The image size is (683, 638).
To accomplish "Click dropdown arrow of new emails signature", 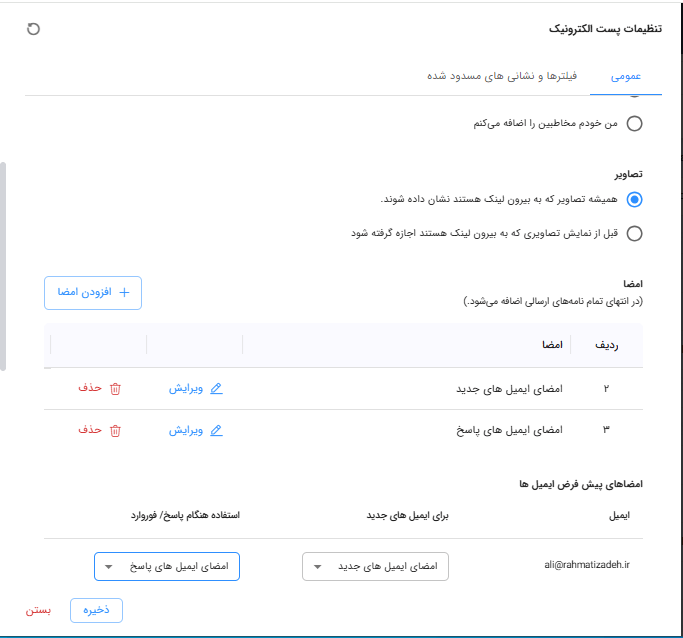I will (x=318, y=567).
